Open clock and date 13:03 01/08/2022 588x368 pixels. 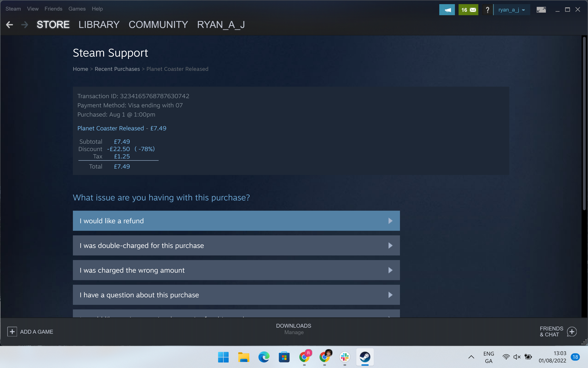point(552,357)
